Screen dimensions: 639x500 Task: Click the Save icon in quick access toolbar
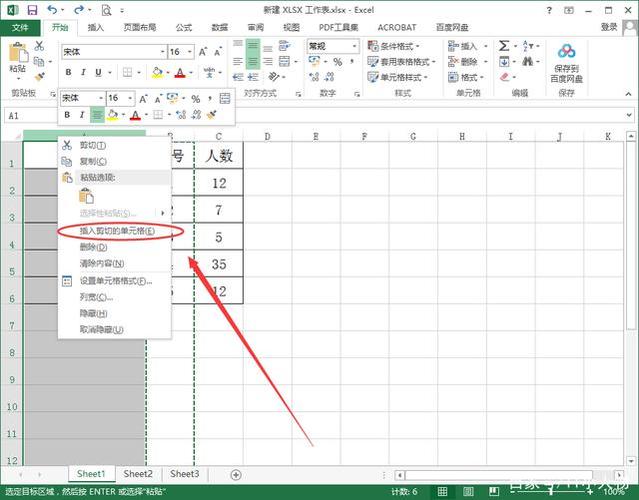(32, 10)
